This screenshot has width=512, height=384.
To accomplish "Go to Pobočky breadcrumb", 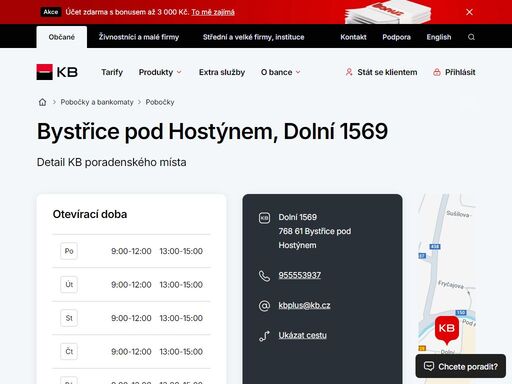I will click(160, 102).
